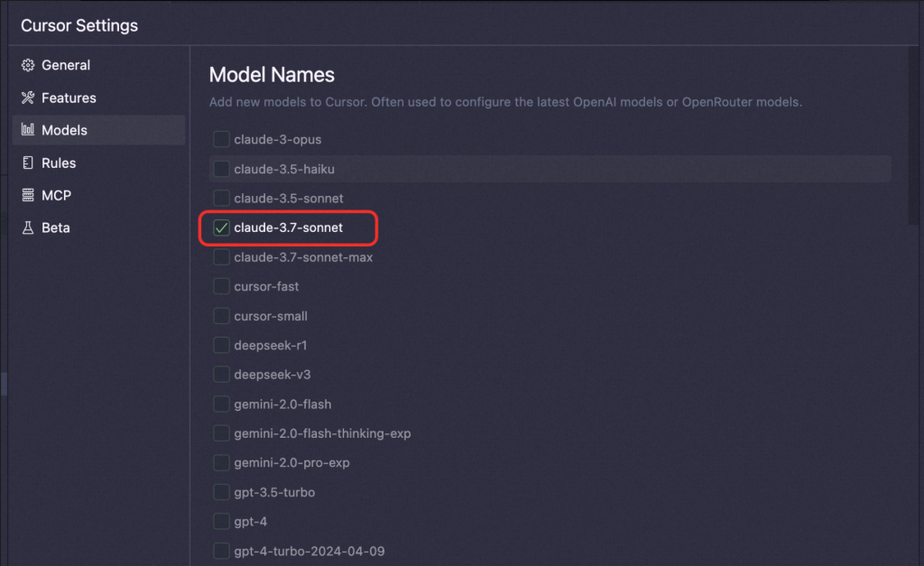This screenshot has width=924, height=566.
Task: Tick the claude-3.5-sonnet checkbox
Action: pyautogui.click(x=221, y=198)
